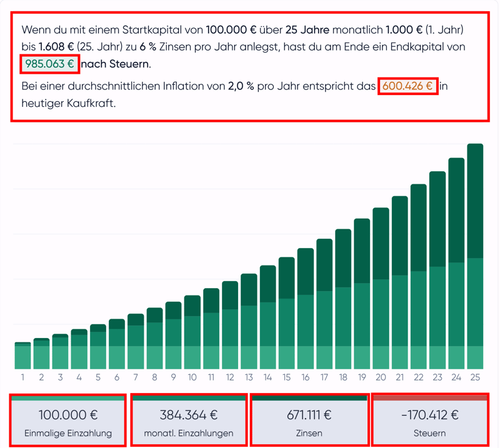This screenshot has width=500, height=448.
Task: Click x-axis label 5
Action: (98, 377)
